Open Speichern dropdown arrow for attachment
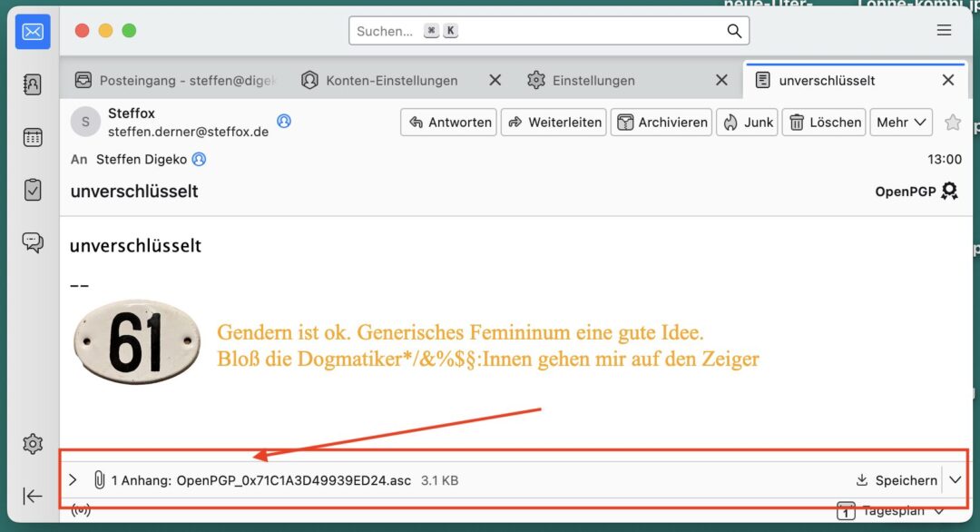 955,480
